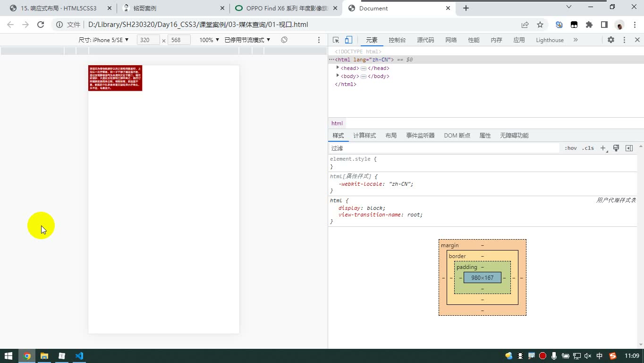Activate the inspect element picker tool

tap(336, 40)
